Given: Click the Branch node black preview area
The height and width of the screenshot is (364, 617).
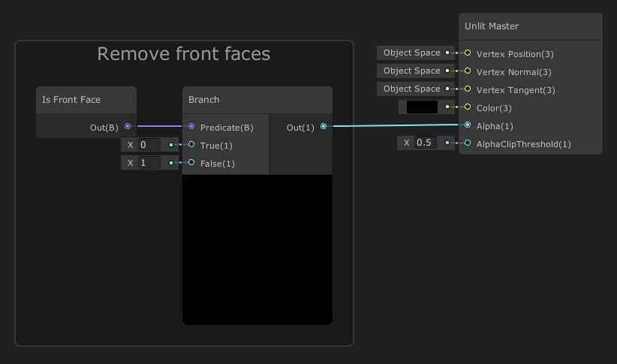Looking at the screenshot, I should (257, 249).
